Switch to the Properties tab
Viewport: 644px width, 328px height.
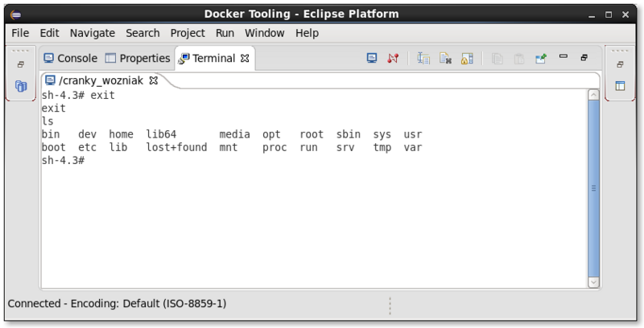138,58
